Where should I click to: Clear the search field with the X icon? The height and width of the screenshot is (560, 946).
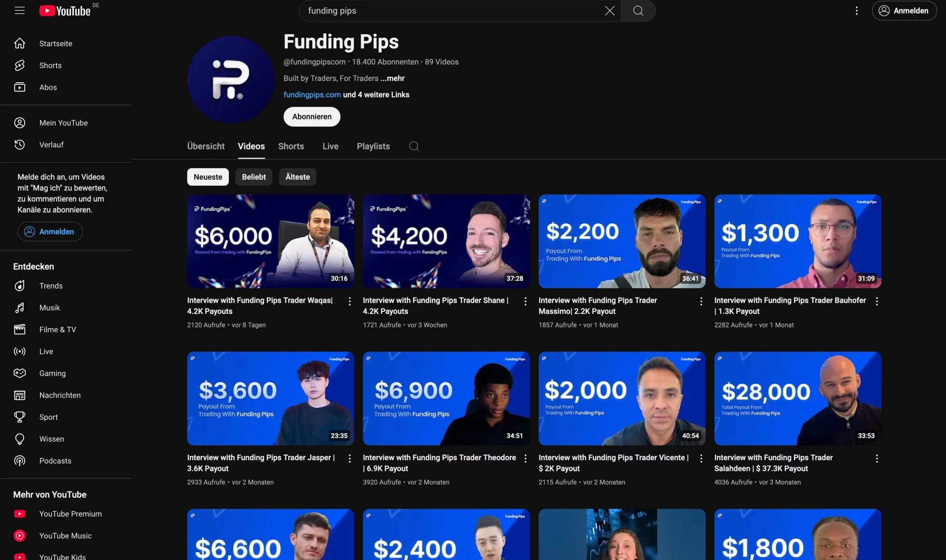pyautogui.click(x=609, y=11)
